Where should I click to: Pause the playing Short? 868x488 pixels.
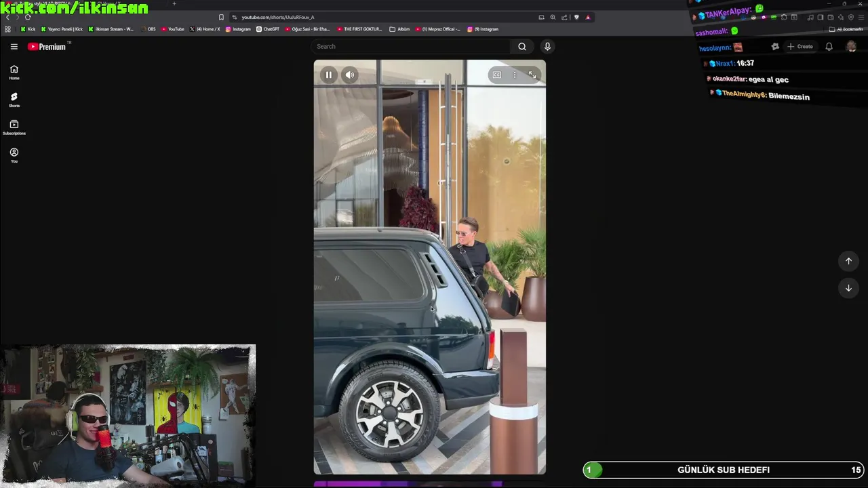328,75
